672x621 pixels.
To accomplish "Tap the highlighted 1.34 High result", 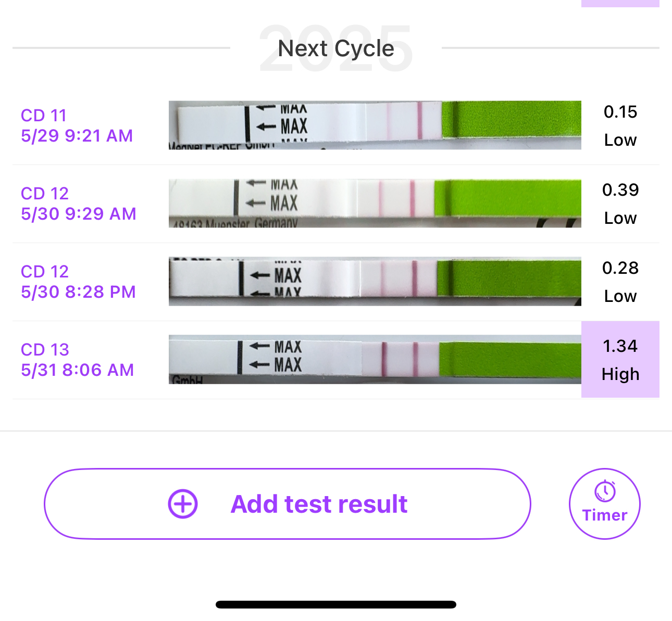I will coord(620,360).
